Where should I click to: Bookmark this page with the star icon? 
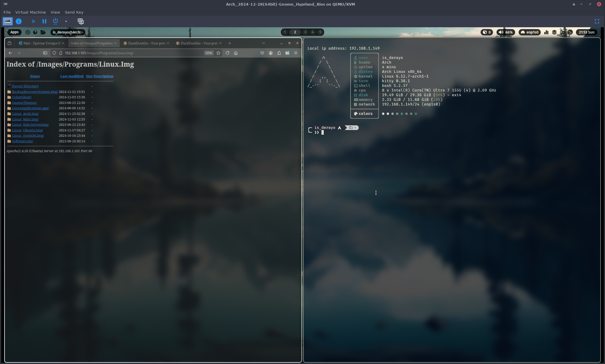(218, 53)
